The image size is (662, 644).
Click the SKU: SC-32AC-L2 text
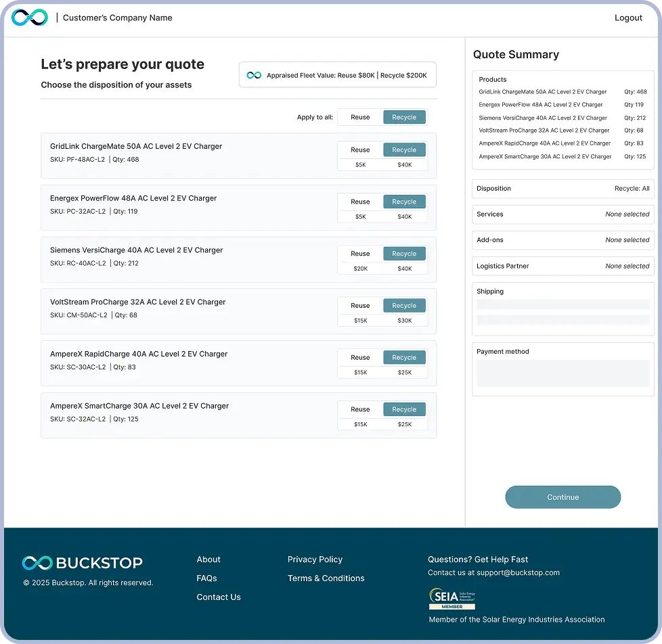pyautogui.click(x=78, y=419)
